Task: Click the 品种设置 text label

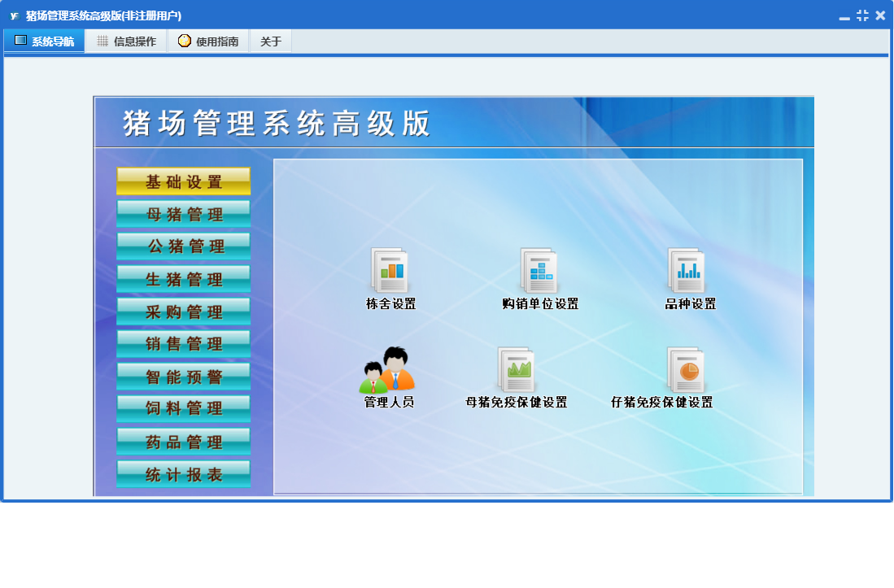Action: coord(691,303)
